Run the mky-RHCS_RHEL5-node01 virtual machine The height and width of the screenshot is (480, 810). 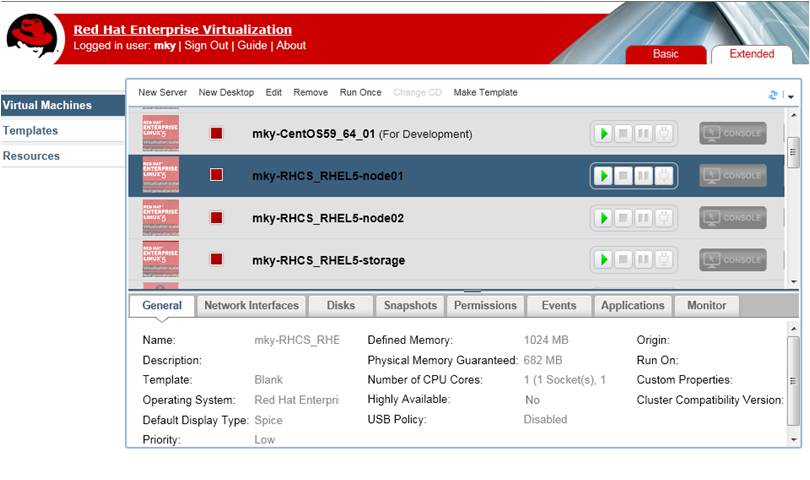(x=603, y=176)
